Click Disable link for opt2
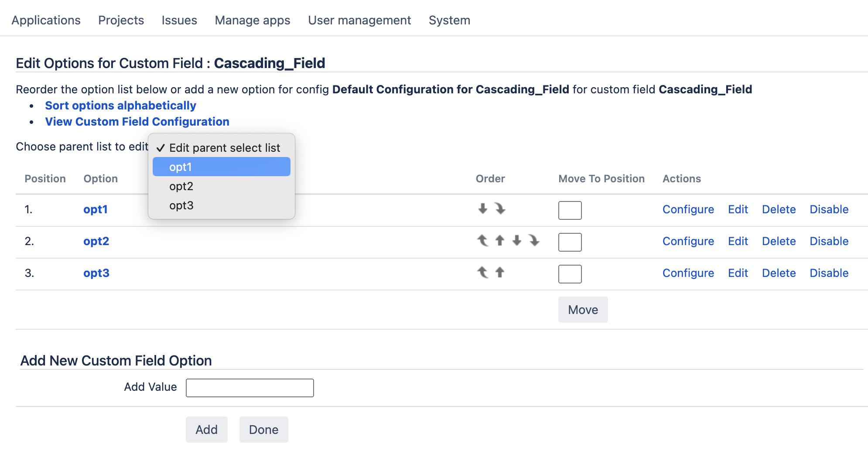Screen dimensions: 868x471 click(x=829, y=241)
